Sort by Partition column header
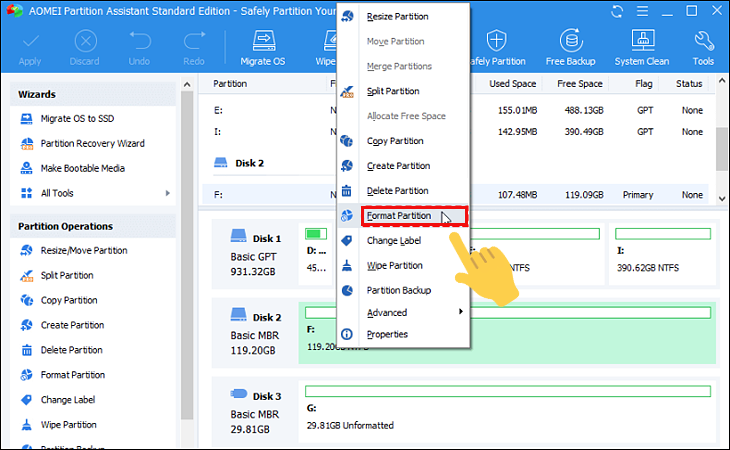 tap(230, 84)
